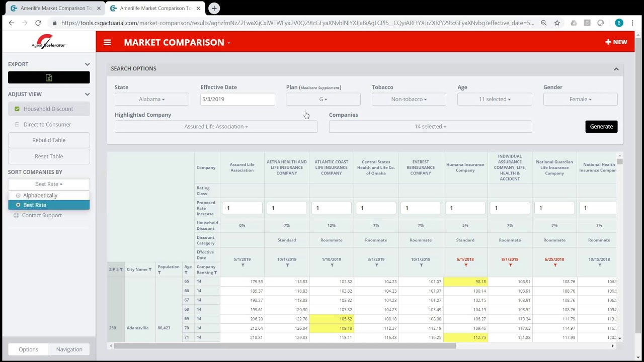
Task: Open a new browser tab with plus
Action: coord(214,8)
